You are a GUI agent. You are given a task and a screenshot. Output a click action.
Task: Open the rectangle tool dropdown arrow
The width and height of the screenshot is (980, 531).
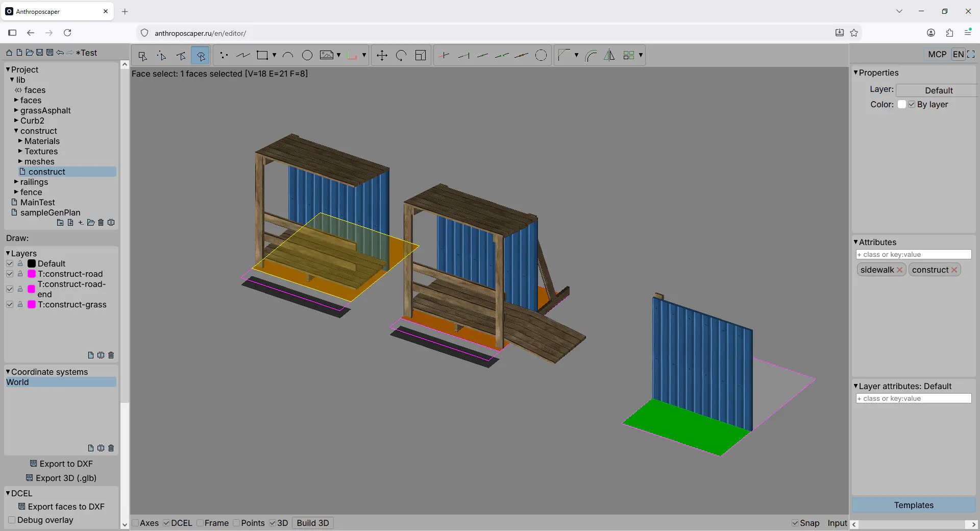(x=274, y=55)
